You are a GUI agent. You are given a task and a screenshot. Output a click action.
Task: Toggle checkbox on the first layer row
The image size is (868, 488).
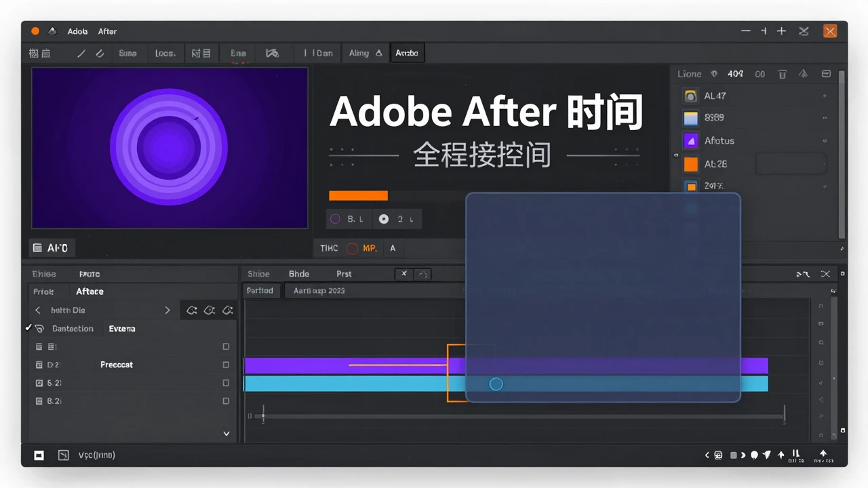click(x=226, y=346)
